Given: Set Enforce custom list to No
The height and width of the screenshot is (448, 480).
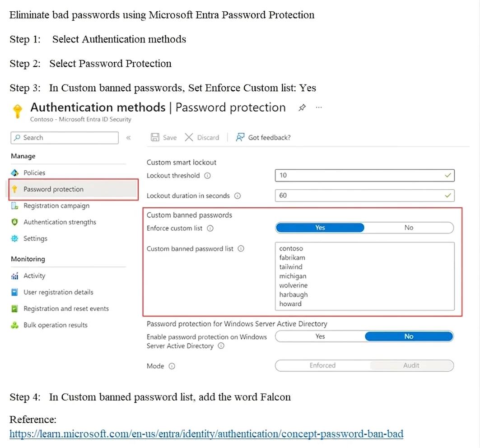Looking at the screenshot, I should tap(409, 228).
